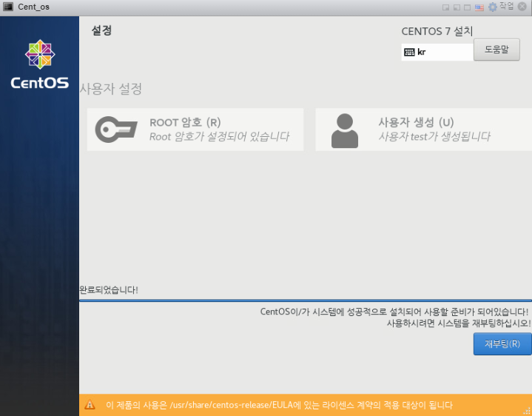Click the 재부팅(R) reboot button
The image size is (532, 416).
tap(502, 343)
